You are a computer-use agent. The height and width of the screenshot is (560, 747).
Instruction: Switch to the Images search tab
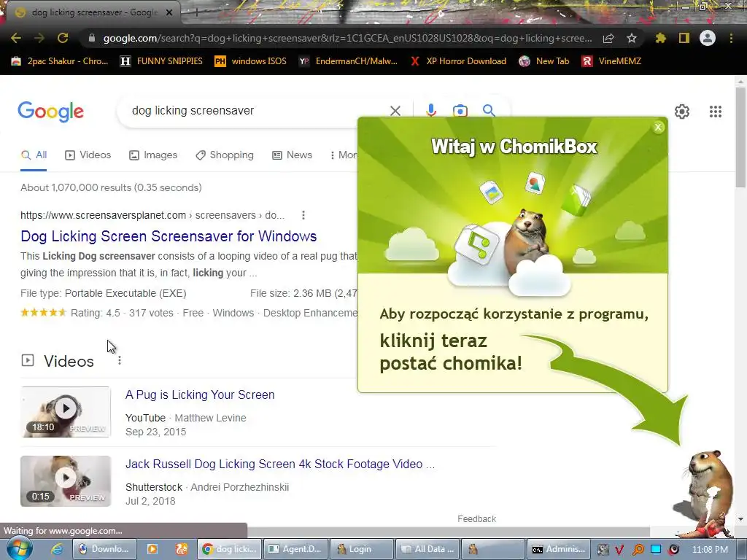pyautogui.click(x=153, y=155)
